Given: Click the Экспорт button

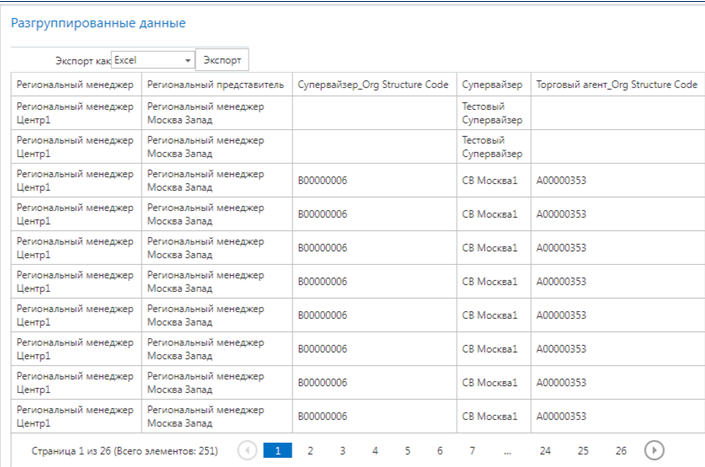Looking at the screenshot, I should click(x=222, y=60).
